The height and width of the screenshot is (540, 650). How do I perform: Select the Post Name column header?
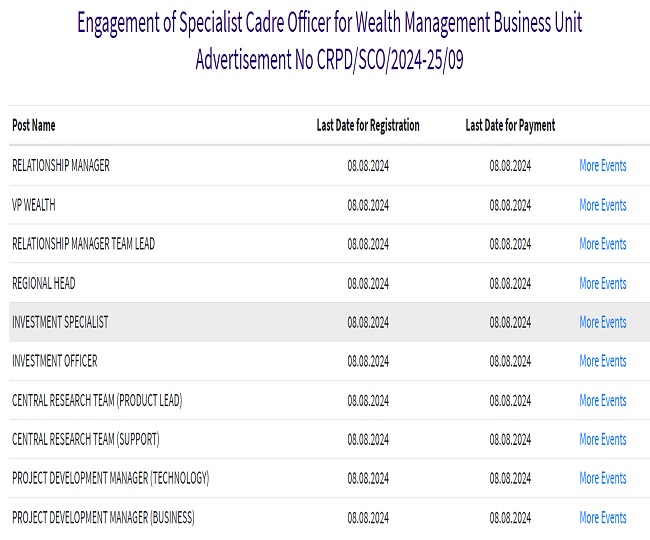coord(34,126)
